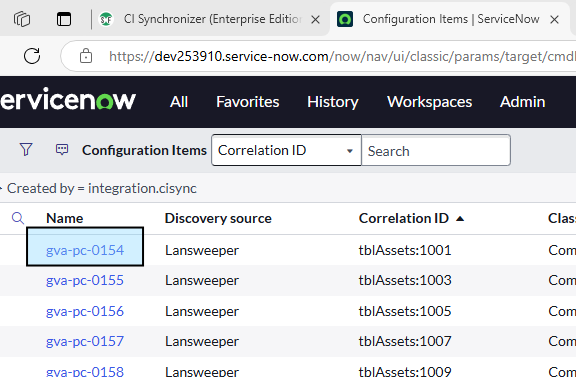The width and height of the screenshot is (576, 377).
Task: Switch to the CI Synchronizer tab
Action: click(x=212, y=19)
